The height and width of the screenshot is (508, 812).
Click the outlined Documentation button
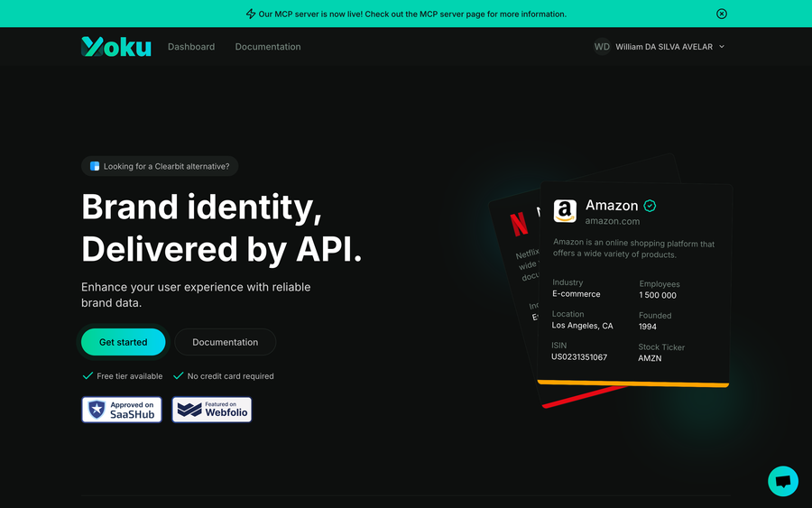pyautogui.click(x=226, y=342)
